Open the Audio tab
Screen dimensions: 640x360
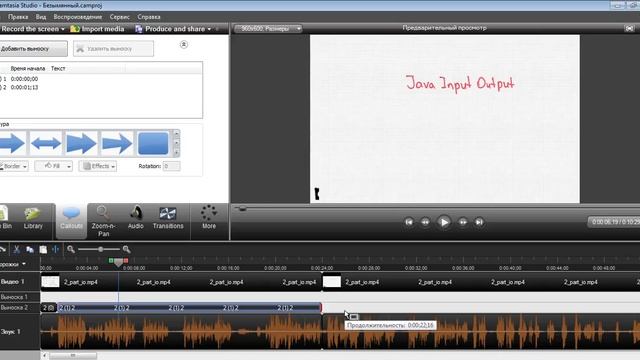point(136,218)
